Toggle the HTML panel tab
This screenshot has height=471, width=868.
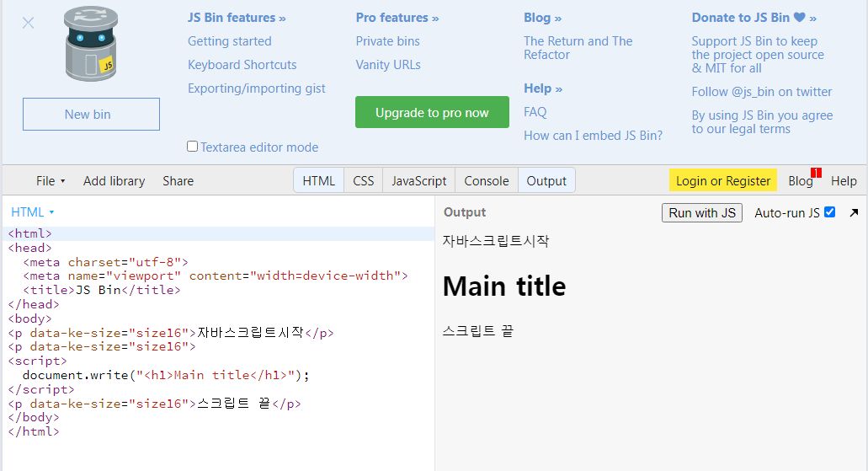tap(319, 180)
